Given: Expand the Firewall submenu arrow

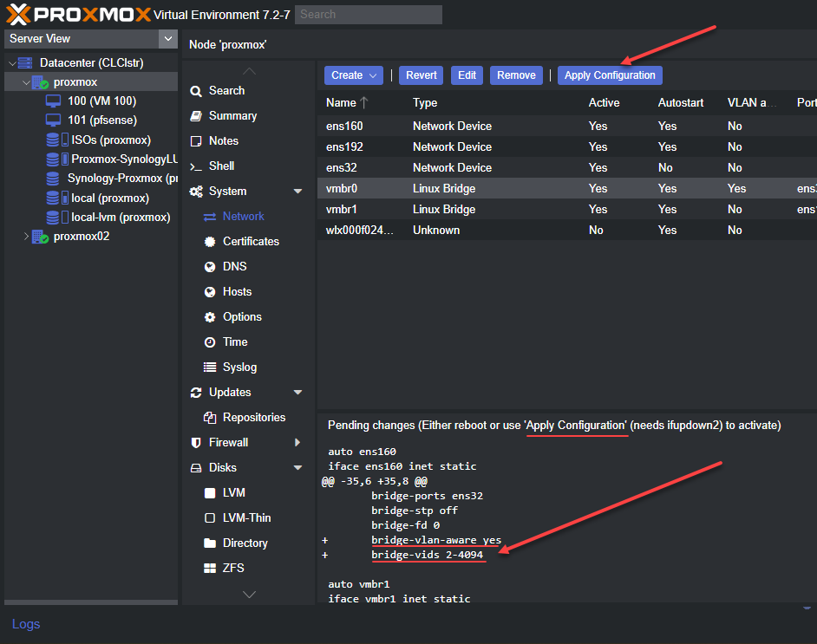Looking at the screenshot, I should pyautogui.click(x=297, y=443).
